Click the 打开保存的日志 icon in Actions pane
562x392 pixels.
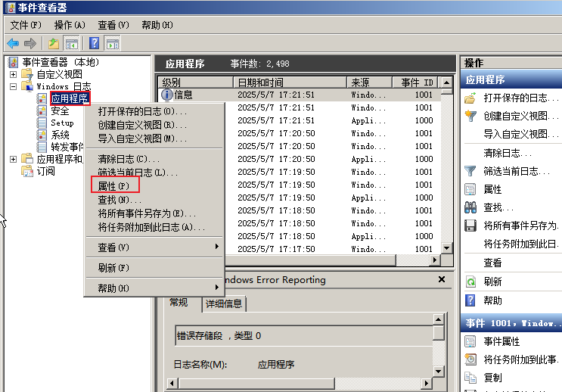pos(470,98)
